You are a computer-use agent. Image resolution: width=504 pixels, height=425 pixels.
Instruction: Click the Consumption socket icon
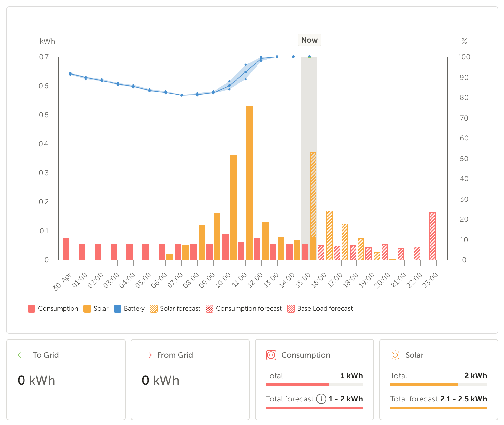[271, 355]
